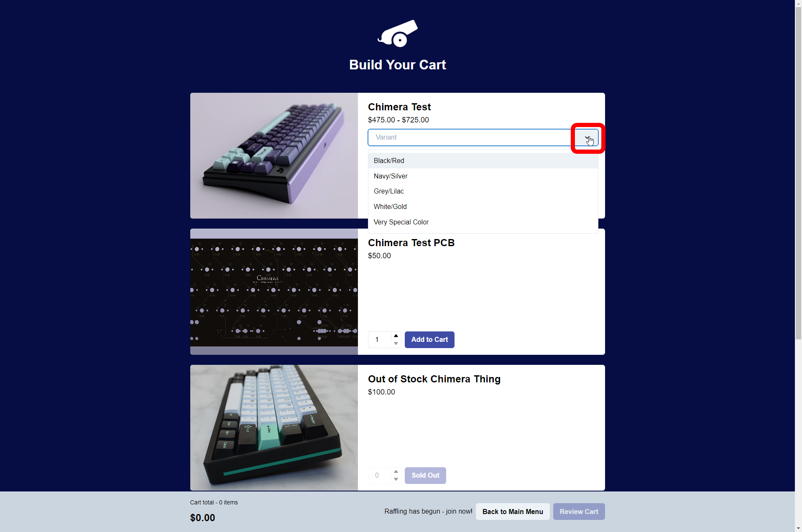Click the page vertical scrollbar down arrow
This screenshot has width=802, height=532.
click(798, 528)
